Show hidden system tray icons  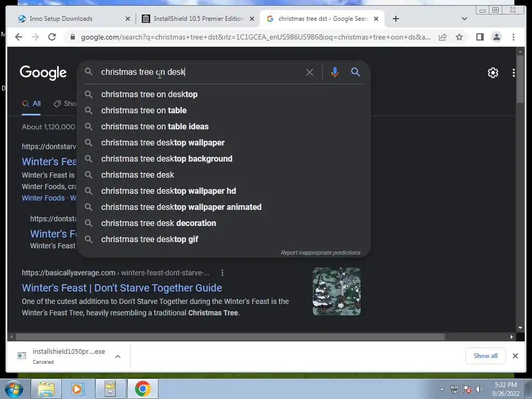point(442,389)
